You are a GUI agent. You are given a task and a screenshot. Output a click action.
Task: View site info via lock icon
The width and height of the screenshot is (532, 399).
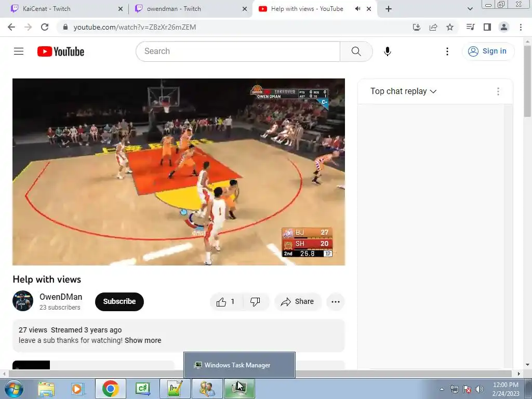pos(65,27)
